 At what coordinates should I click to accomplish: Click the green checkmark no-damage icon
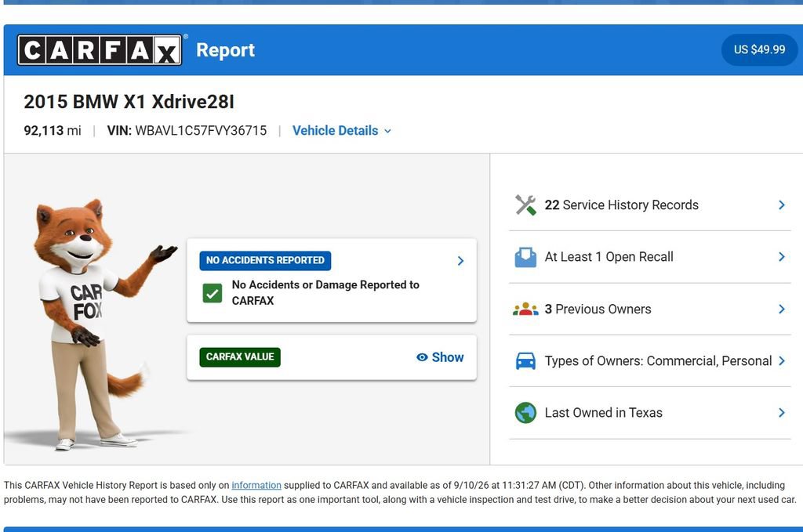tap(212, 294)
